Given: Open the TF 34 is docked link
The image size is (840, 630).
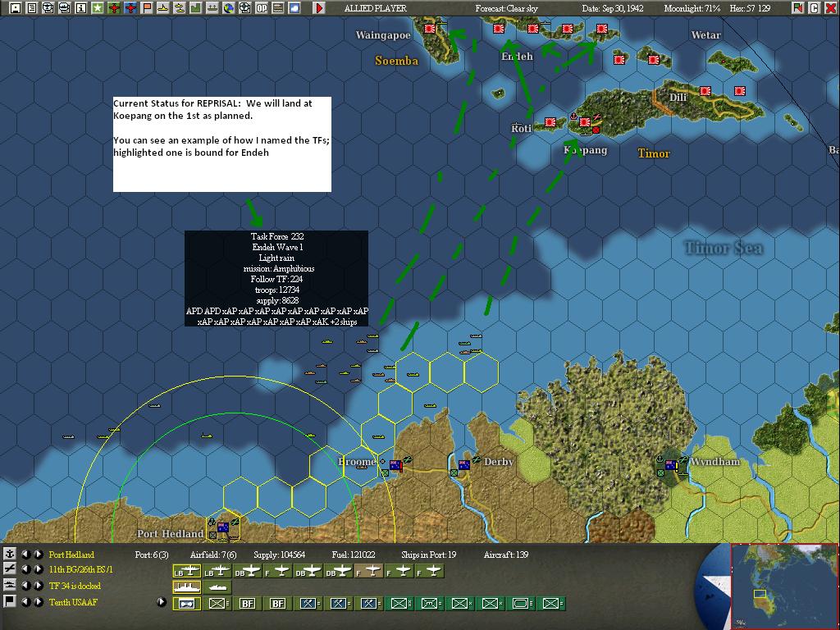Looking at the screenshot, I should click(x=75, y=586).
